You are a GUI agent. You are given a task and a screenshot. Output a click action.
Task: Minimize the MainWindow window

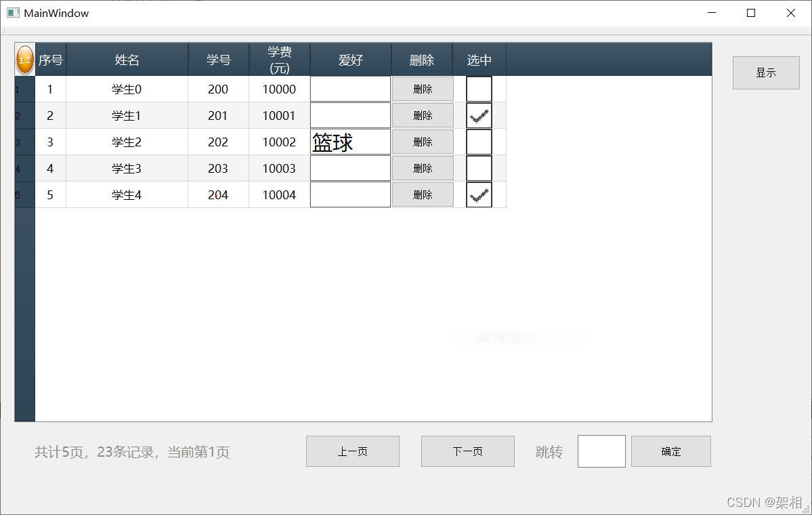[x=712, y=13]
